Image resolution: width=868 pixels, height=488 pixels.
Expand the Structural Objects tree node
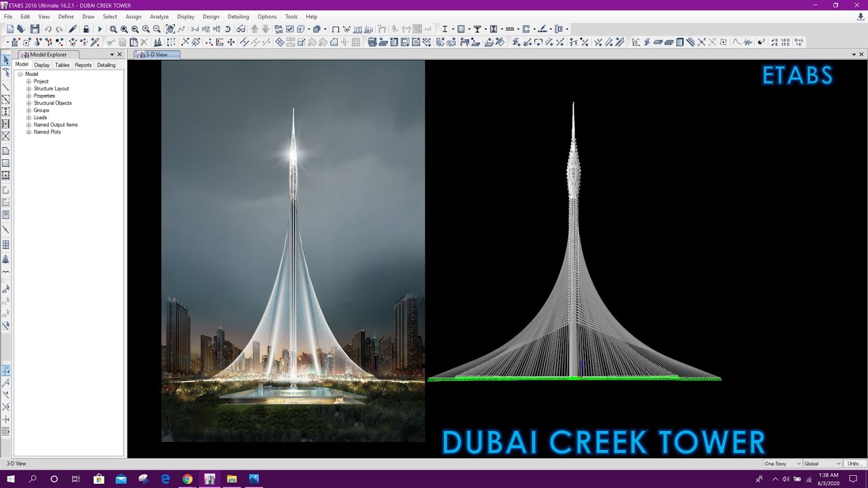27,103
